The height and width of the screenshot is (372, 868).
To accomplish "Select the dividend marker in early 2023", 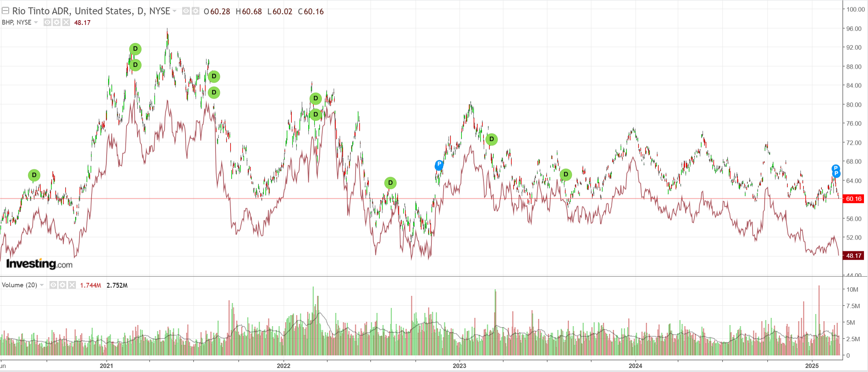I will (x=492, y=139).
